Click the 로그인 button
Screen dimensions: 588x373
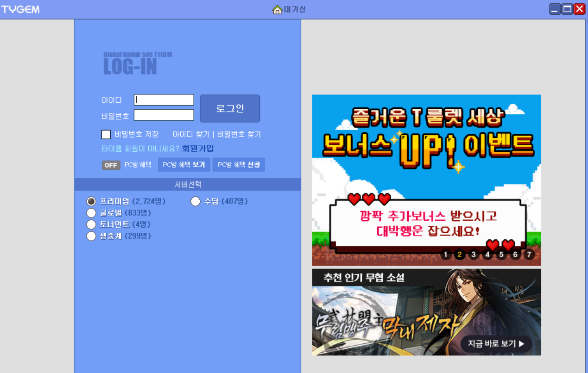[x=230, y=109]
